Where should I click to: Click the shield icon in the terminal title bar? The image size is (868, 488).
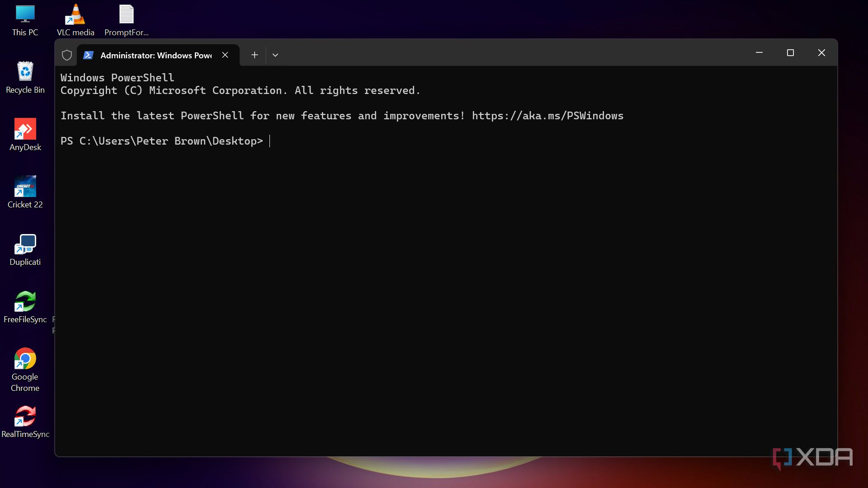tap(67, 55)
